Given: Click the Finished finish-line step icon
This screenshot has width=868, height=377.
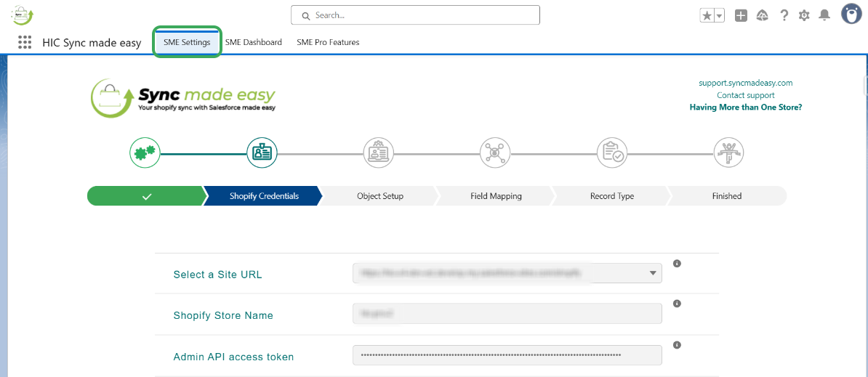Looking at the screenshot, I should click(728, 152).
